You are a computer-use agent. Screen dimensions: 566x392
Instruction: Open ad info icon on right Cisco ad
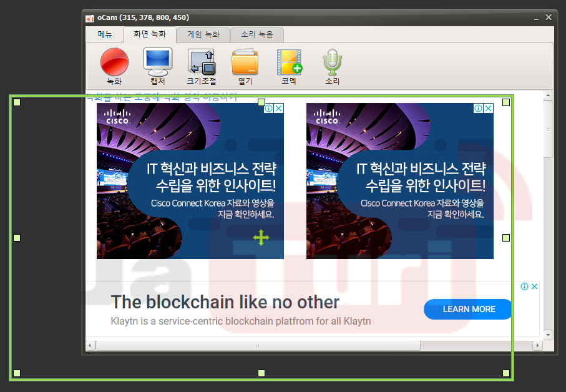(479, 108)
